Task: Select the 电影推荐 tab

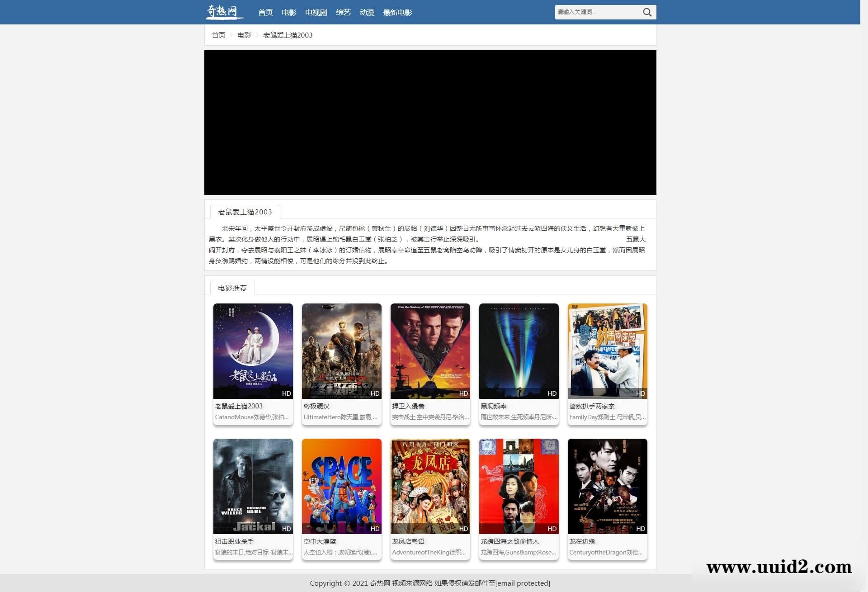Action: click(232, 288)
